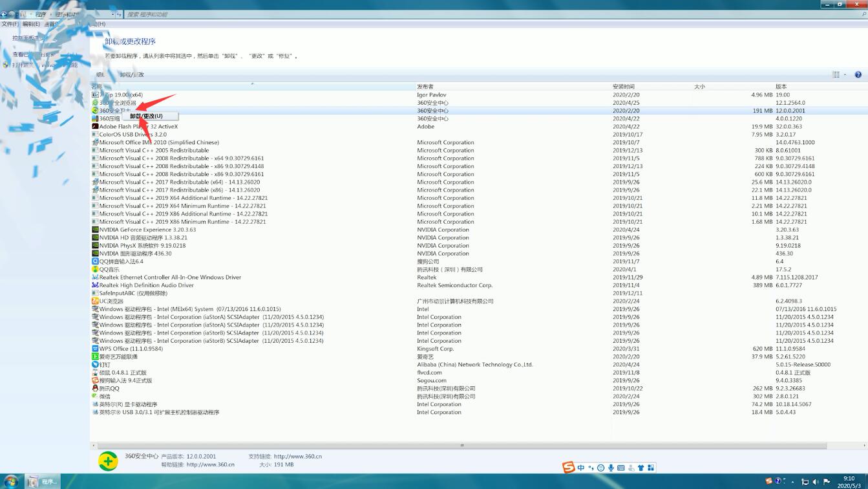Image resolution: width=868 pixels, height=489 pixels.
Task: Click the 腾讯QQ penguin icon
Action: click(x=95, y=388)
